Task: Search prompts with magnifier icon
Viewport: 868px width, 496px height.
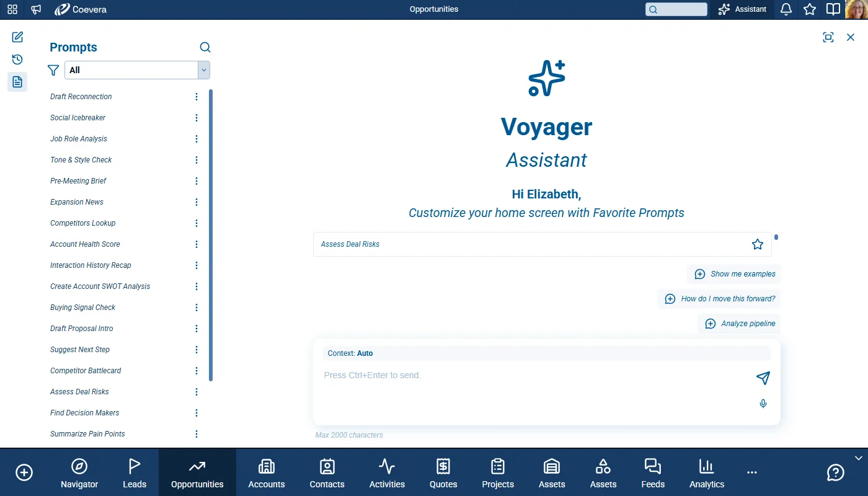Action: point(205,47)
